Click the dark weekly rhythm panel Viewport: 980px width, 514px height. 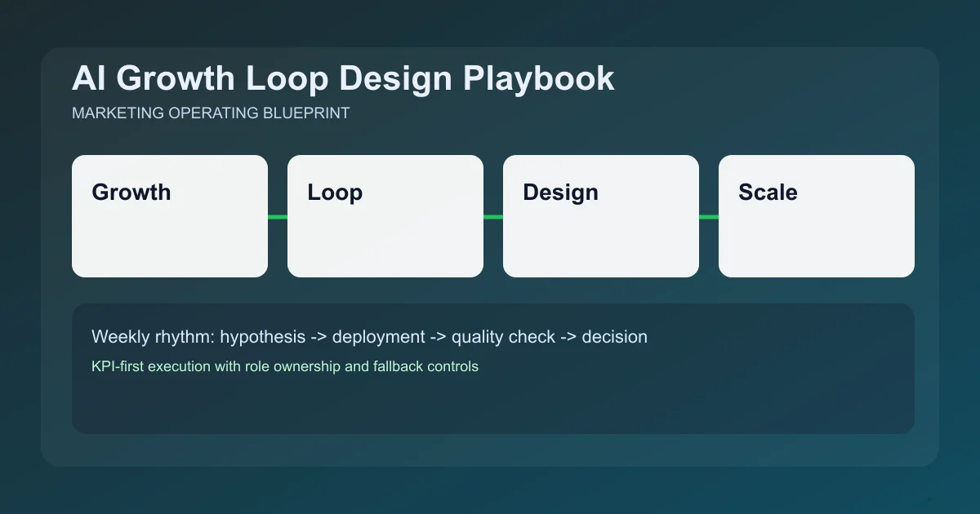(493, 404)
